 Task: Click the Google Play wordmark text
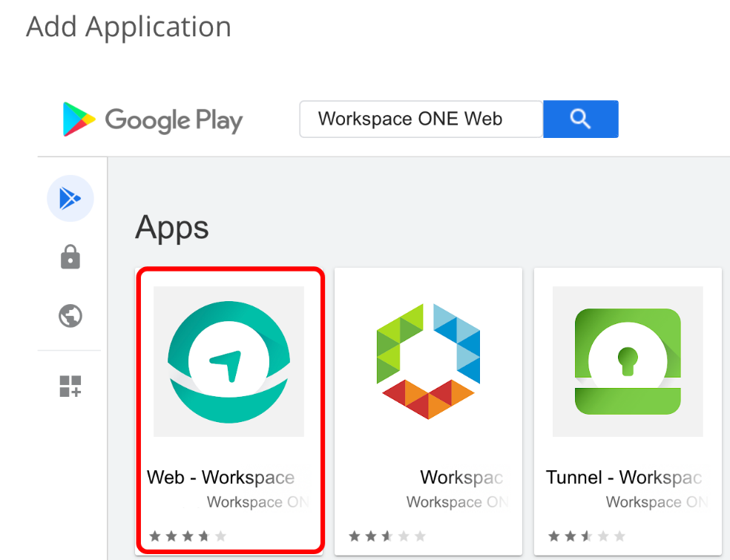click(x=174, y=119)
